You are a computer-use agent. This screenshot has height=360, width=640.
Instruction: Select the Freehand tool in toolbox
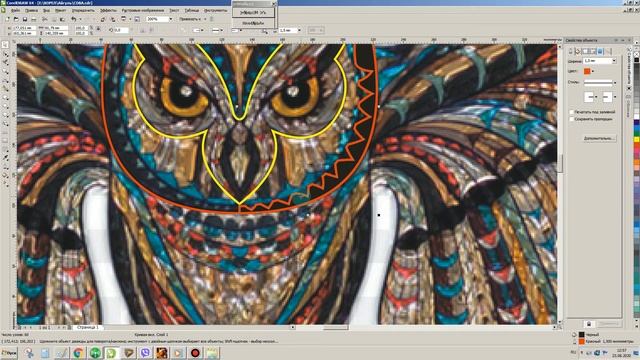click(5, 80)
